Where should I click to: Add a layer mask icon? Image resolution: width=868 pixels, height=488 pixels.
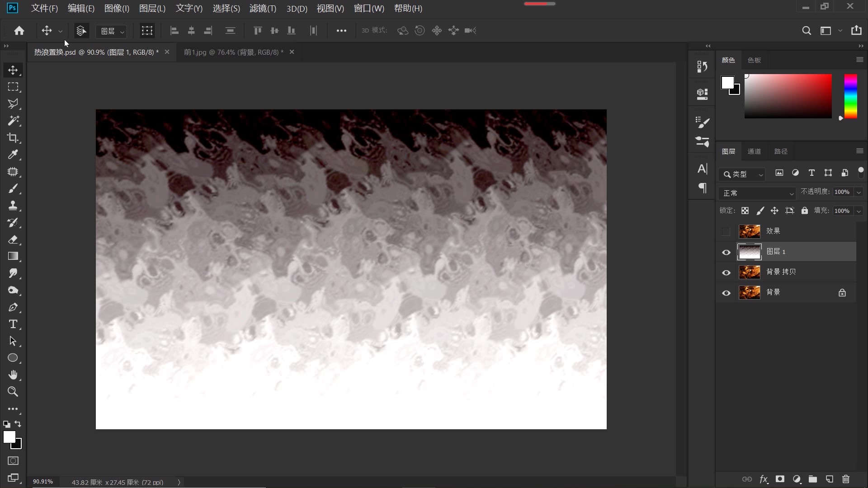coord(780,479)
